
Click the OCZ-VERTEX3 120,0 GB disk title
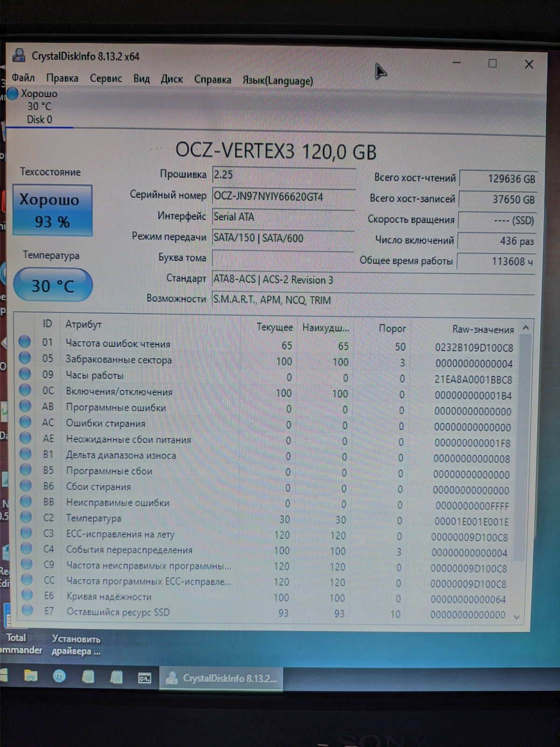coord(276,151)
